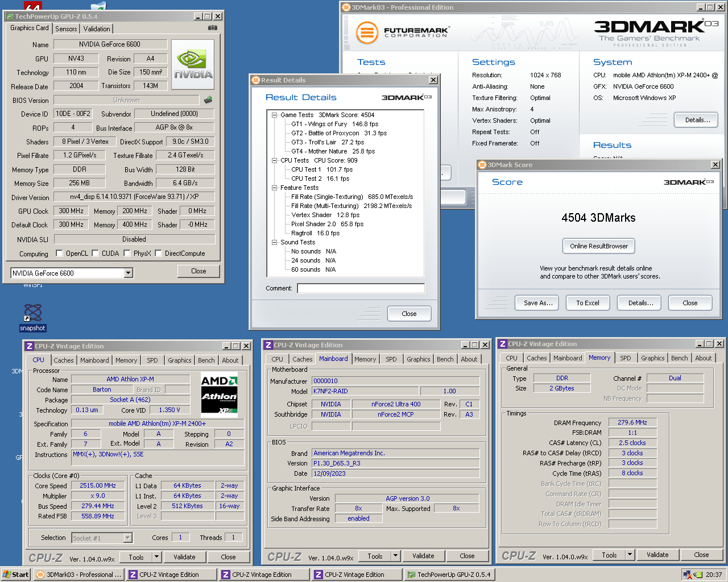Click the Ragtroll 16.0 fps result row

click(315, 233)
